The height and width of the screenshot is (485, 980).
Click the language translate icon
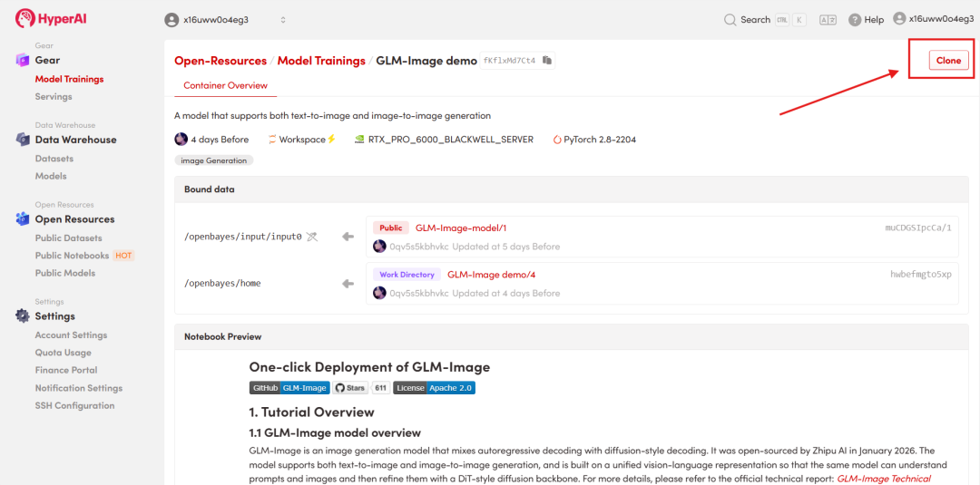pyautogui.click(x=828, y=19)
